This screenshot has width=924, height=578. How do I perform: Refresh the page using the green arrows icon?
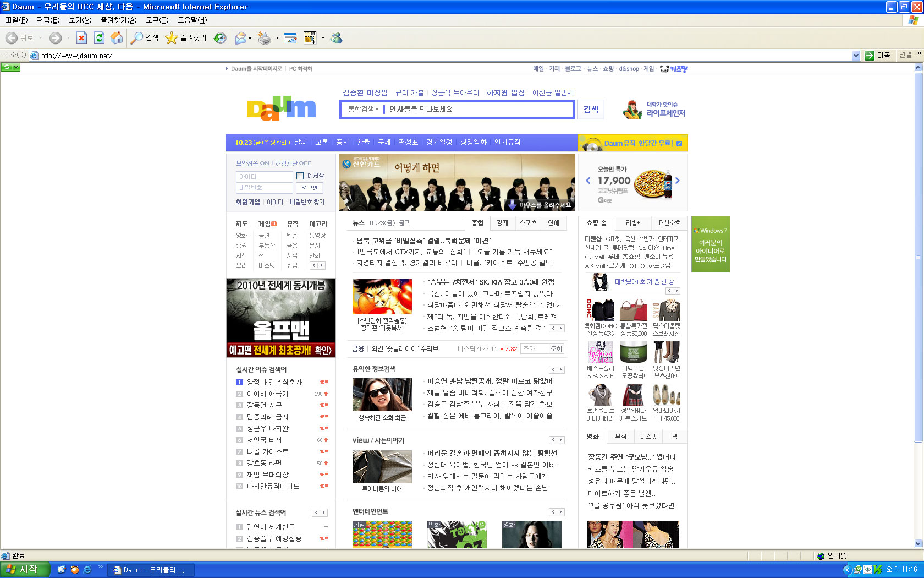pyautogui.click(x=99, y=38)
